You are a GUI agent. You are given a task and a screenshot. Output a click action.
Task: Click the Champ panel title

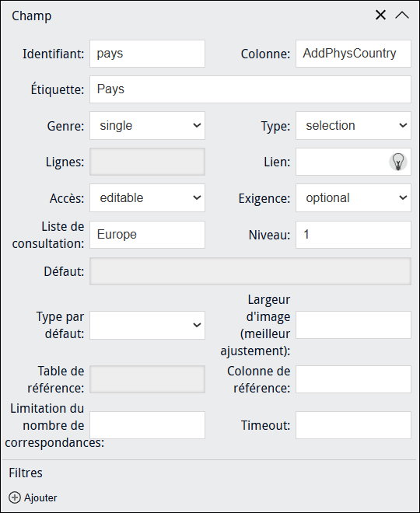coord(31,16)
